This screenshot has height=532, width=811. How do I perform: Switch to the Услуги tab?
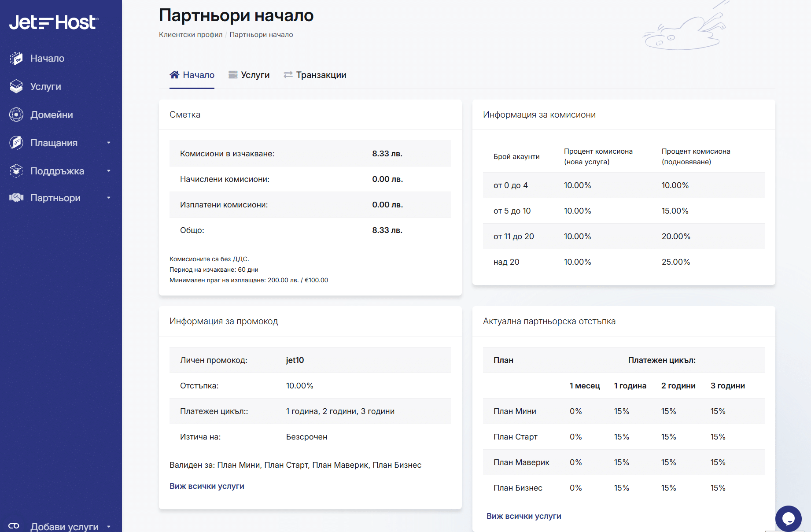(x=249, y=75)
